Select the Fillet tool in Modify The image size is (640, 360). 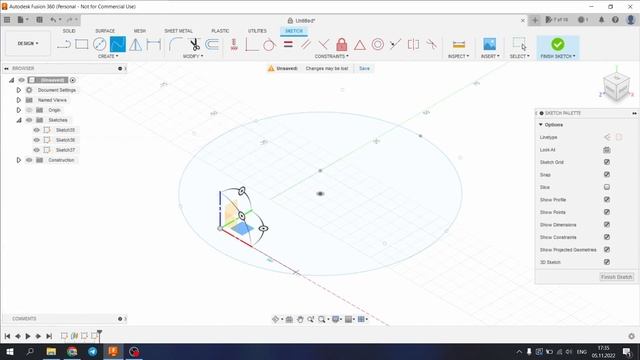[176, 44]
